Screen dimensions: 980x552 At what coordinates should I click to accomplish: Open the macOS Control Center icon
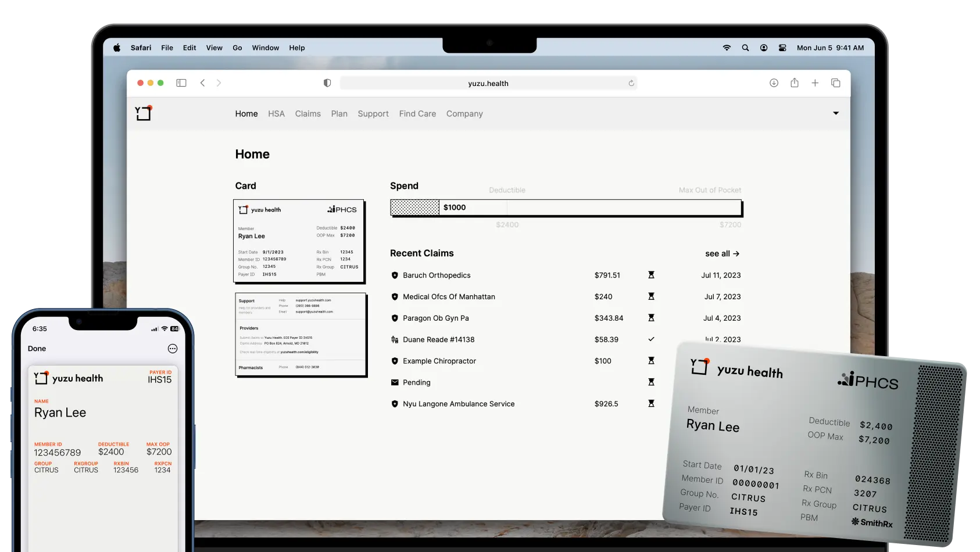(782, 48)
